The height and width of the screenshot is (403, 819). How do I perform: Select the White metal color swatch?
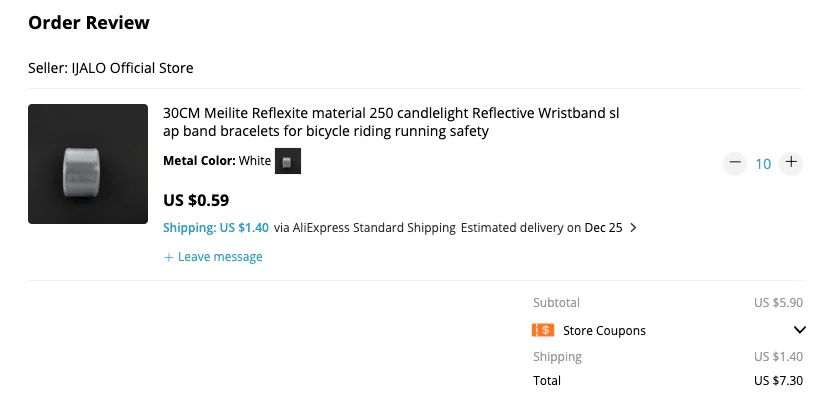[x=288, y=161]
